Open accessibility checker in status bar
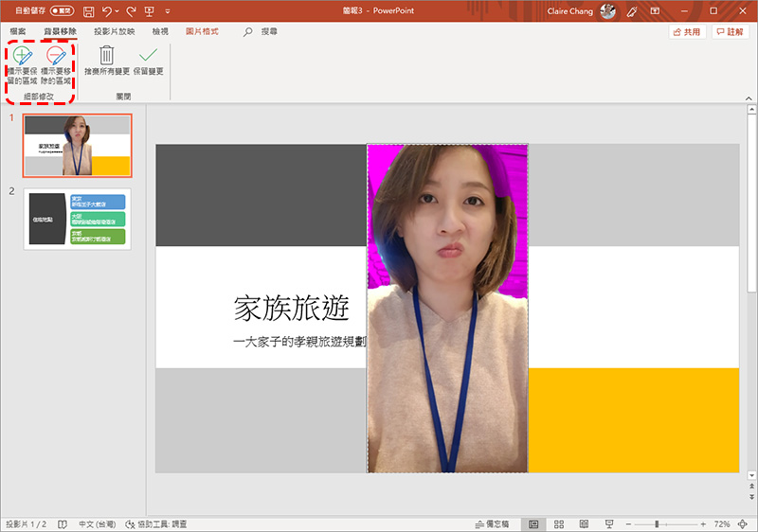 point(155,524)
